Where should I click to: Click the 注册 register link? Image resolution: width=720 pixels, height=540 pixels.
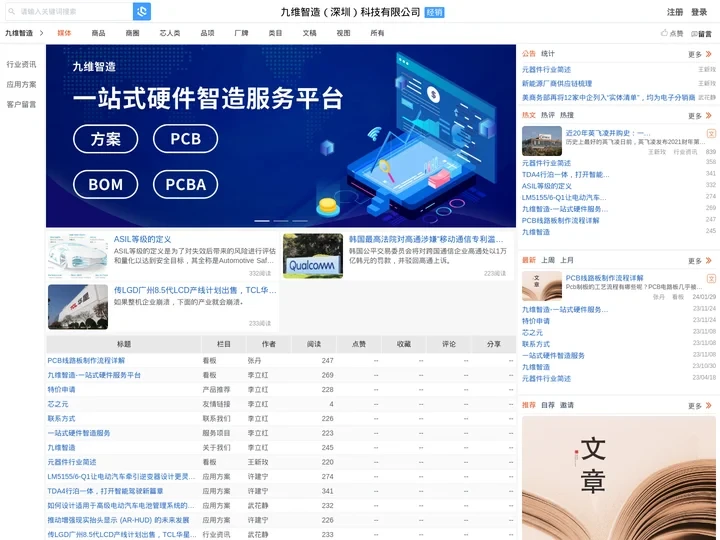(675, 12)
